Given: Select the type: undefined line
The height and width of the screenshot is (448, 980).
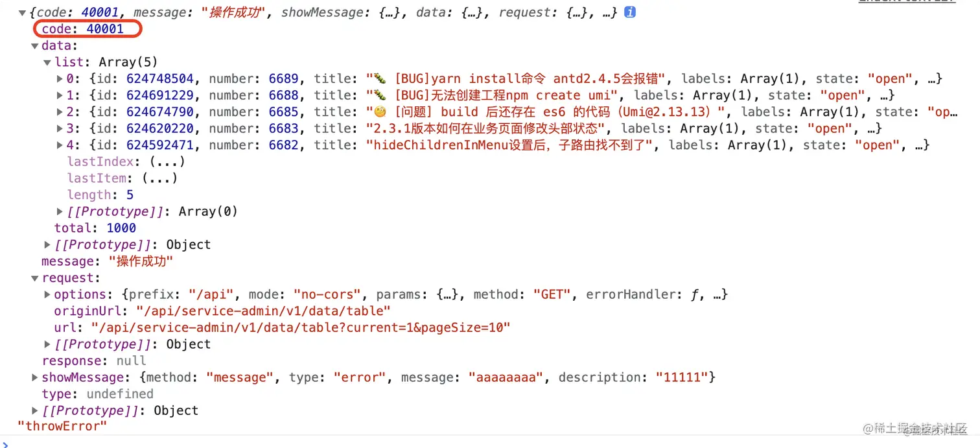Looking at the screenshot, I should point(97,394).
